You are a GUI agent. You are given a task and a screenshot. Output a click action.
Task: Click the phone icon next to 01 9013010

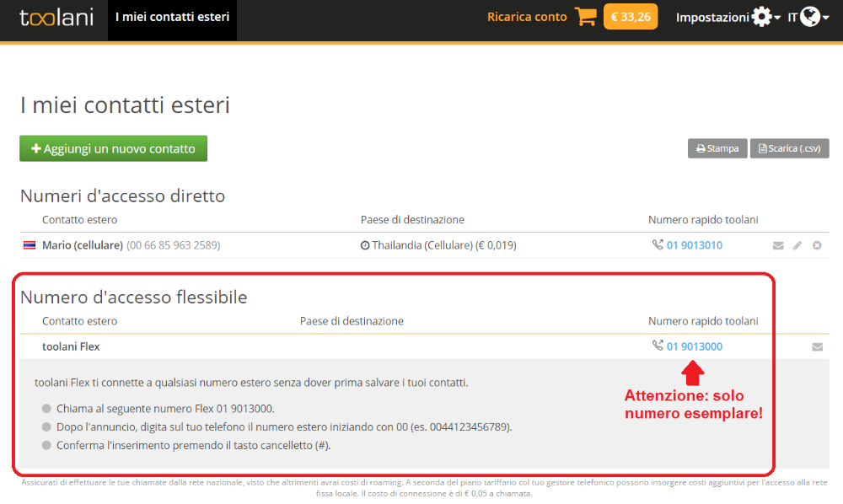(x=658, y=244)
